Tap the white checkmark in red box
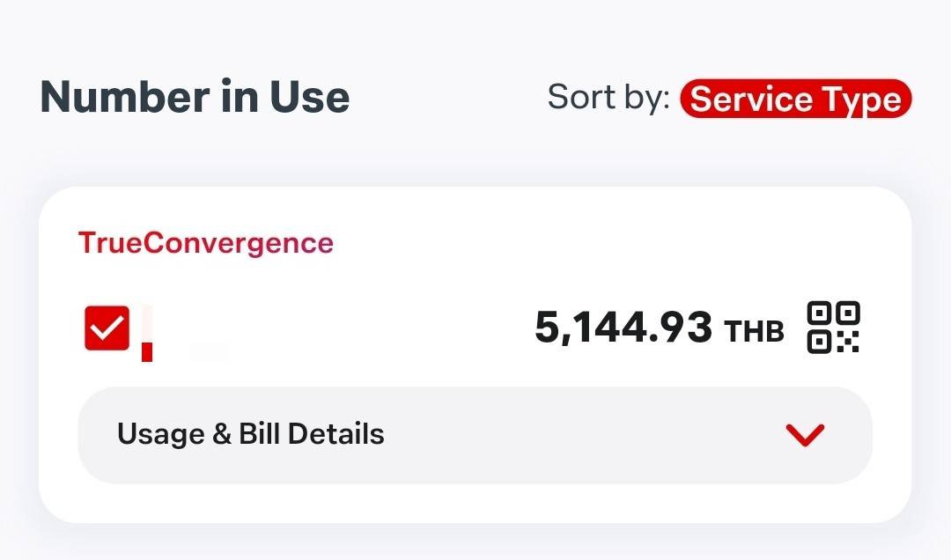Image resolution: width=951 pixels, height=560 pixels. pyautogui.click(x=107, y=328)
